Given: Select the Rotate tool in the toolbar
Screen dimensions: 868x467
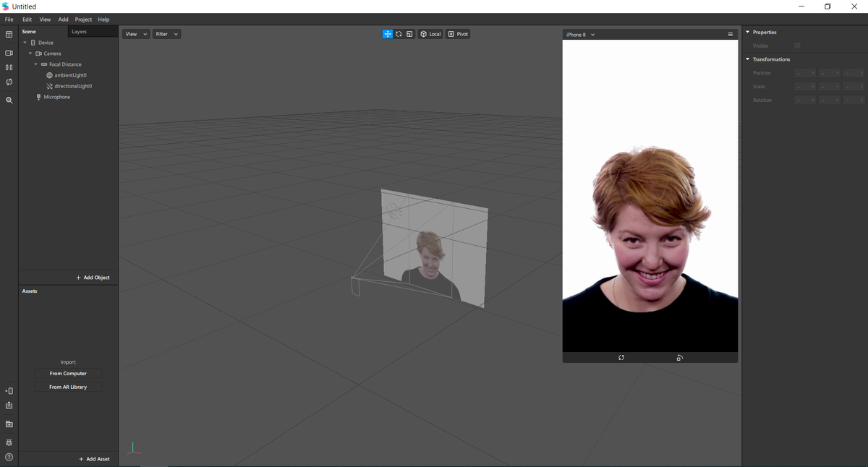Looking at the screenshot, I should [x=399, y=33].
